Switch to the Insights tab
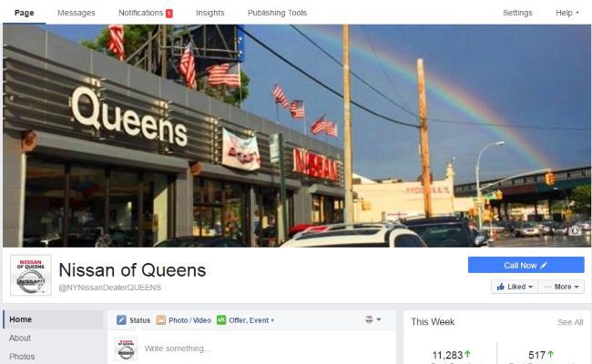 [x=209, y=13]
